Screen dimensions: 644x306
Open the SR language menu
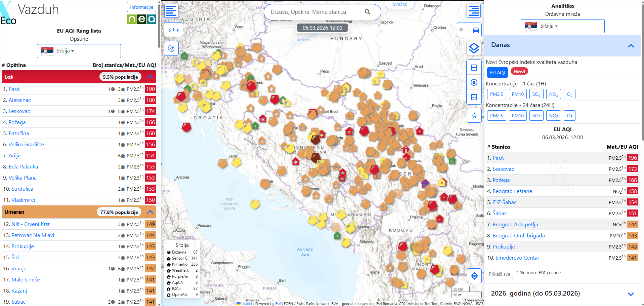pos(173,30)
